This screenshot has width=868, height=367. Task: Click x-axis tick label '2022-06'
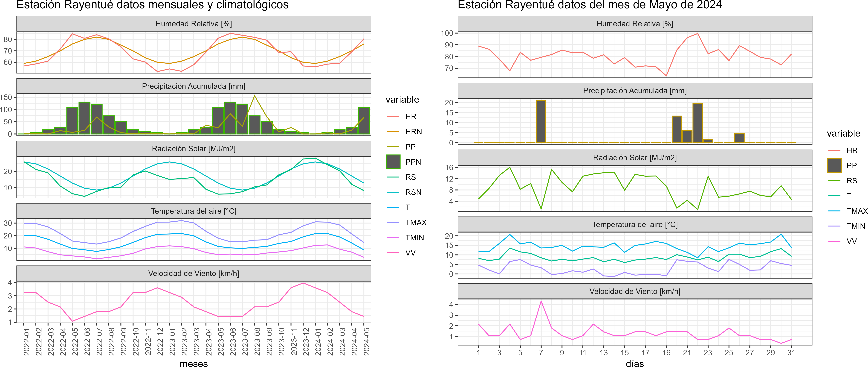point(87,341)
